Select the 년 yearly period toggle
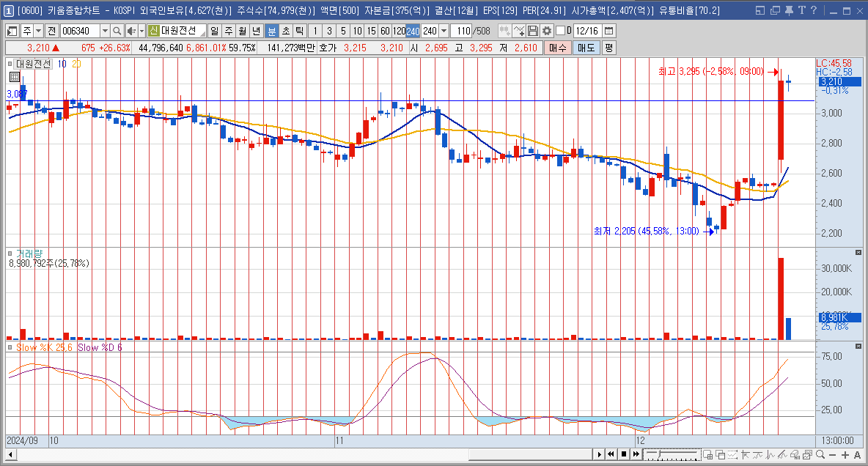 [257, 31]
